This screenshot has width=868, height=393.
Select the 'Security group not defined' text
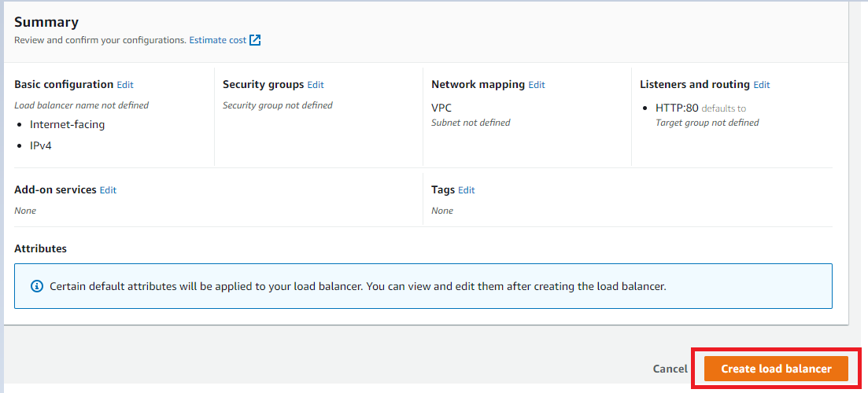click(277, 105)
